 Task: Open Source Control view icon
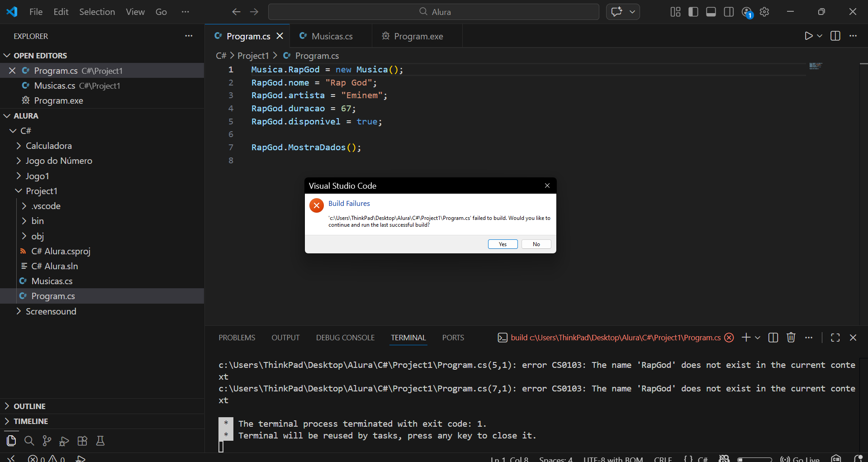47,441
